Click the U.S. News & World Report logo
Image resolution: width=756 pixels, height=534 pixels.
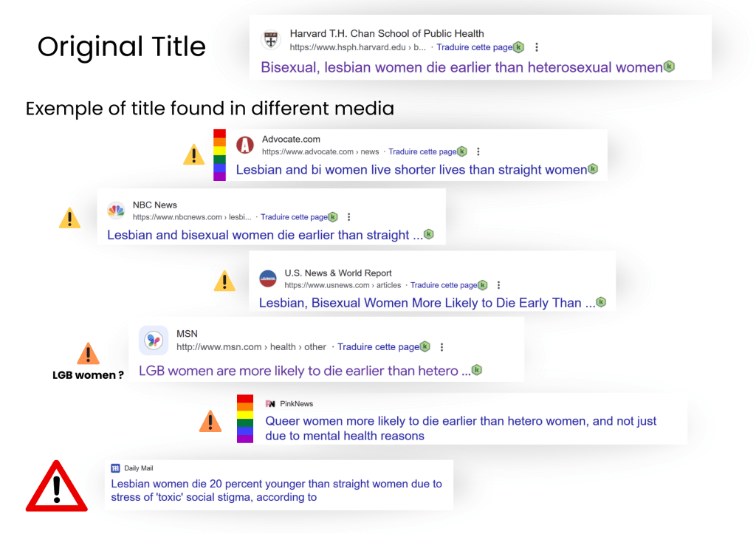268,278
